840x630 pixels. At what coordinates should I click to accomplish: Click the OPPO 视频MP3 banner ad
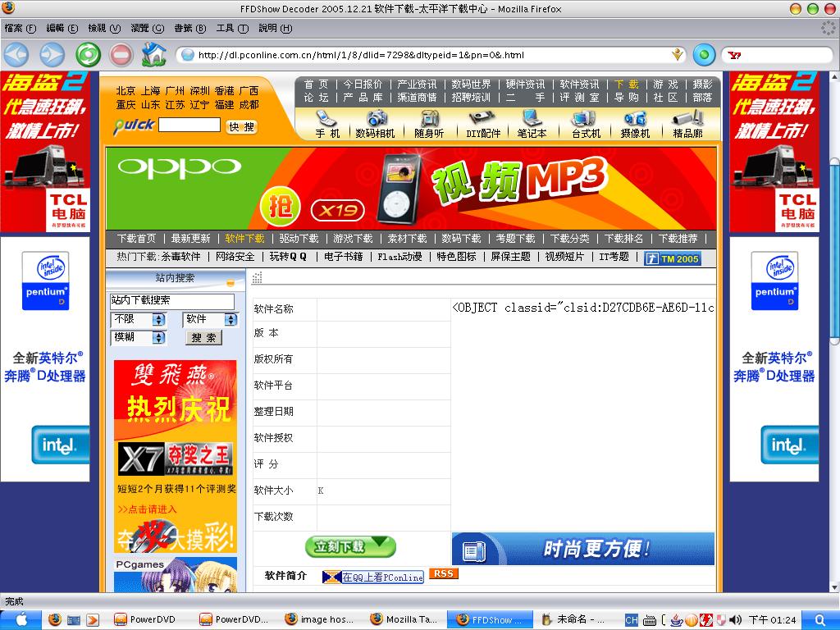coord(411,189)
